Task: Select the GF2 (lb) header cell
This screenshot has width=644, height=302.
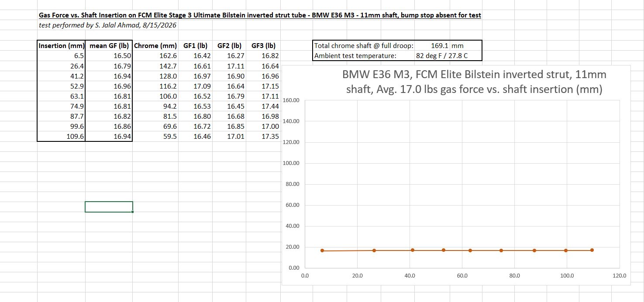Action: click(229, 45)
